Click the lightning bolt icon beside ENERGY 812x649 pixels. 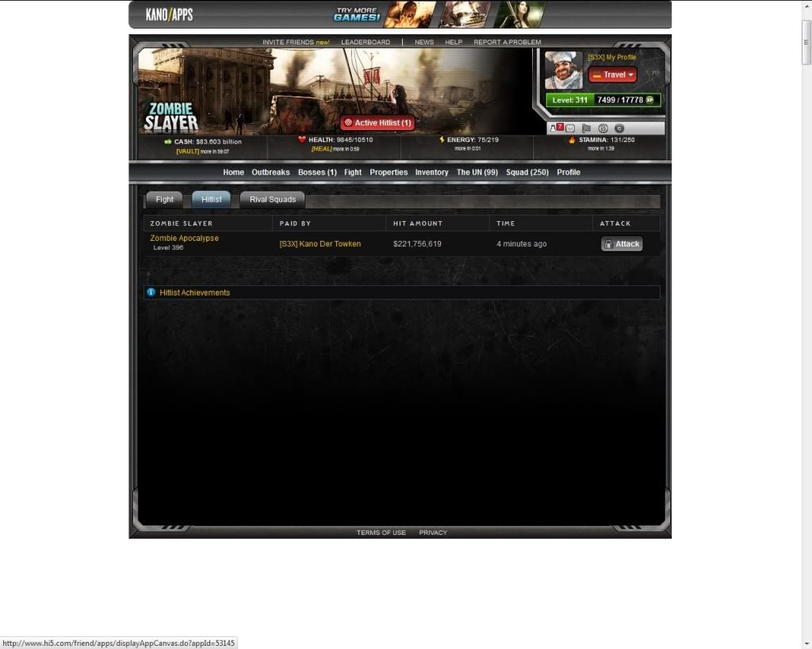coord(442,139)
